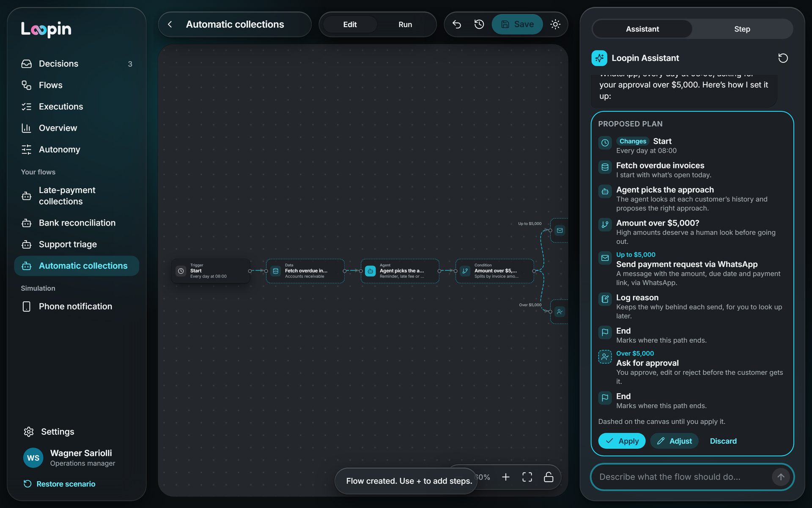Open Phone notification simulation

pos(77,306)
